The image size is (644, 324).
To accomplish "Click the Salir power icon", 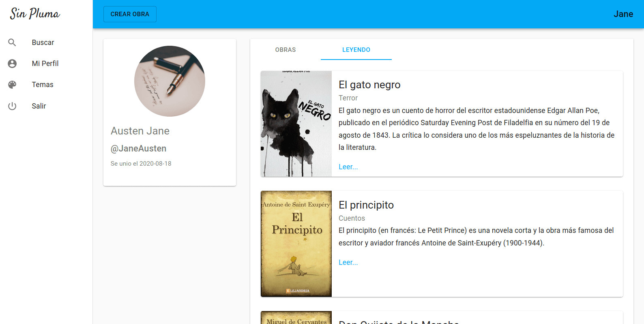I will click(12, 106).
